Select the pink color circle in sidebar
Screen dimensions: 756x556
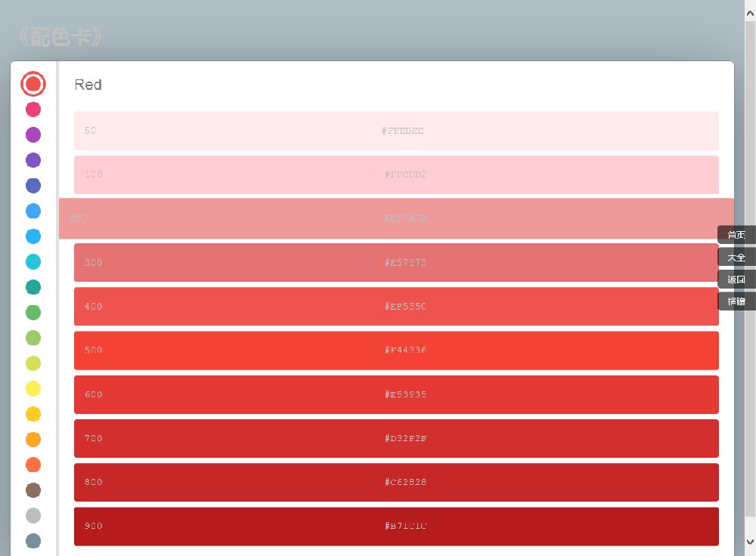[33, 110]
